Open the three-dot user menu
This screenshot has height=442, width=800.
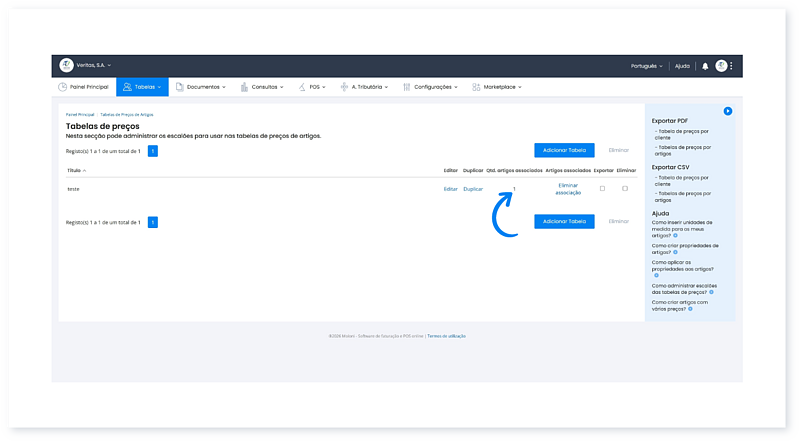point(731,66)
